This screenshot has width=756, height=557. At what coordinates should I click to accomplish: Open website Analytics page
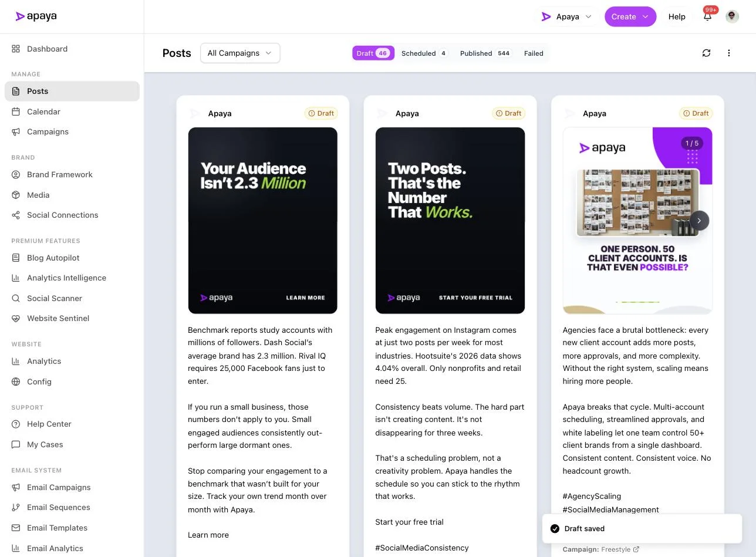coord(72,361)
